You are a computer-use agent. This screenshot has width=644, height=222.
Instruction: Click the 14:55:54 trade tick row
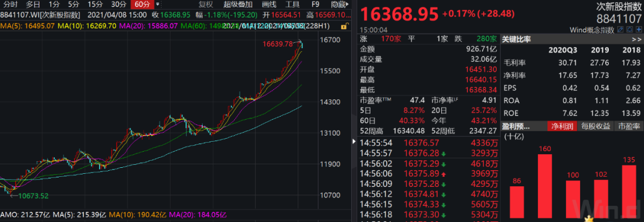coord(428,143)
